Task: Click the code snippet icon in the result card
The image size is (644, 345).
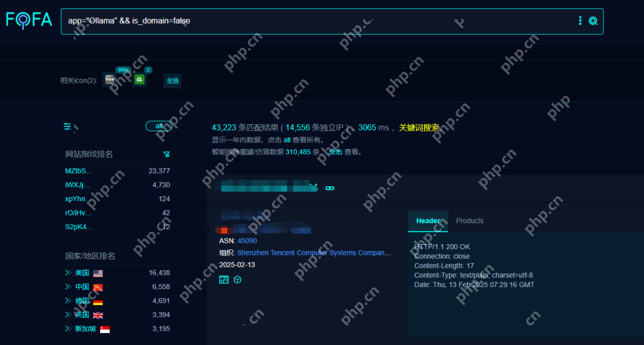Action: (x=224, y=279)
